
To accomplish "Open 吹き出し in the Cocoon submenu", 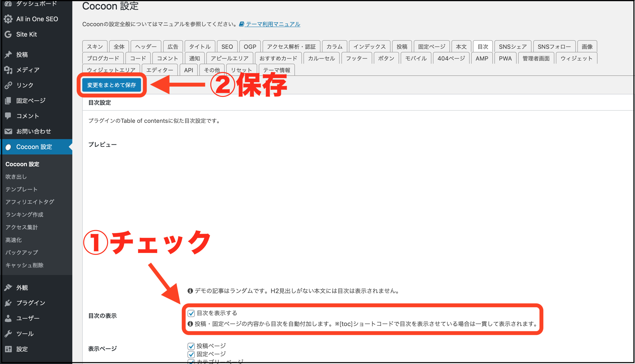I will point(16,177).
